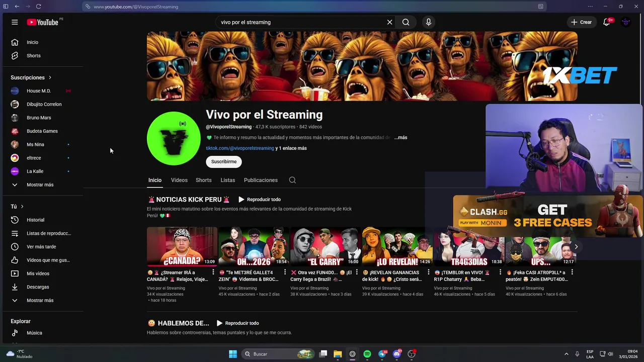The image size is (644, 362).
Task: Play all HABLEMOS DE... videos
Action: click(x=237, y=323)
